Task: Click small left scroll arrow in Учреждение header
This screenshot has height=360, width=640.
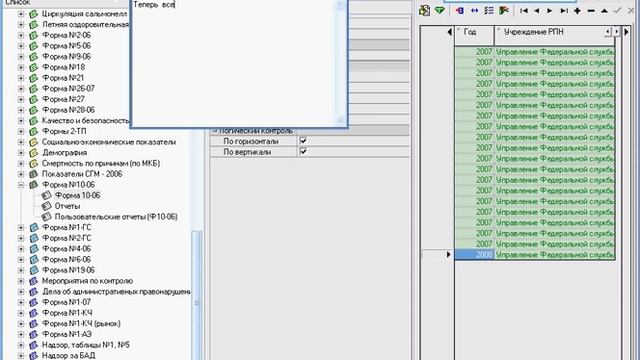Action: (x=608, y=31)
